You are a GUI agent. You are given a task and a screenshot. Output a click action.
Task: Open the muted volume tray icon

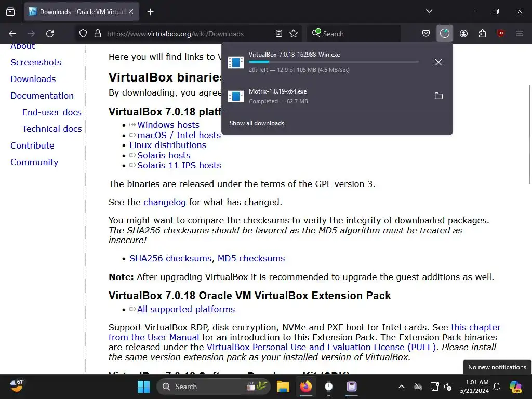[448, 387]
